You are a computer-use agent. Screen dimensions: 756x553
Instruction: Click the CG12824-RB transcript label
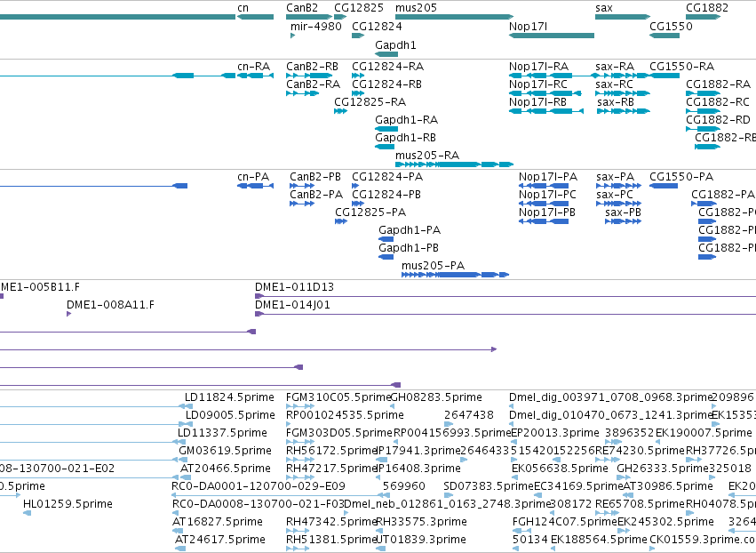386,84
